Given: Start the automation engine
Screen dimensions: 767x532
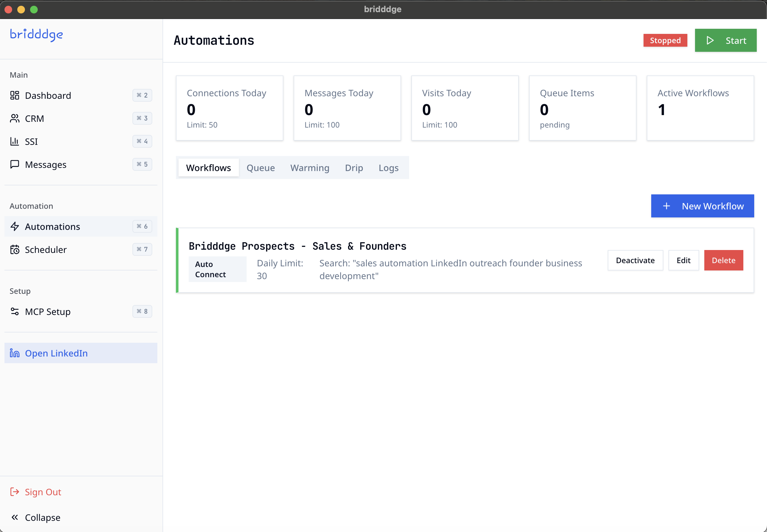Looking at the screenshot, I should [x=725, y=40].
